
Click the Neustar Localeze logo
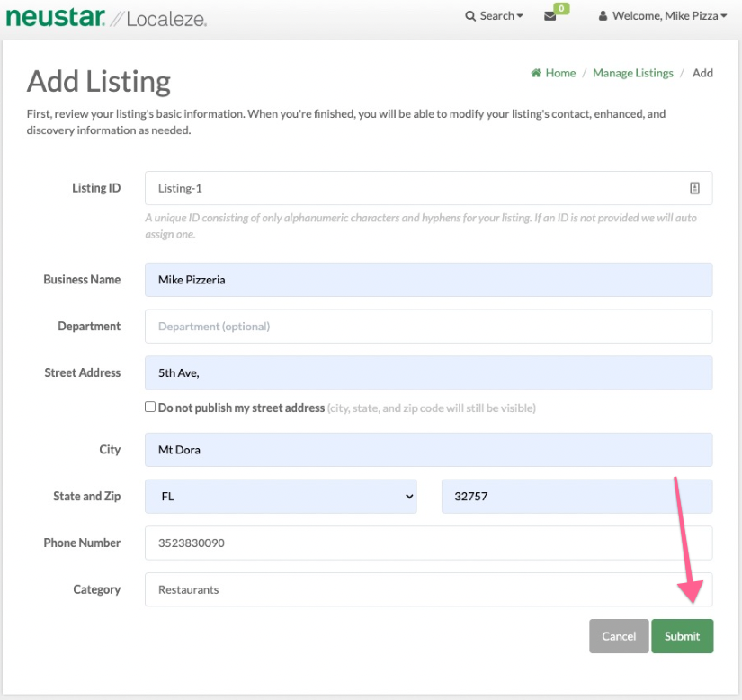pos(106,17)
